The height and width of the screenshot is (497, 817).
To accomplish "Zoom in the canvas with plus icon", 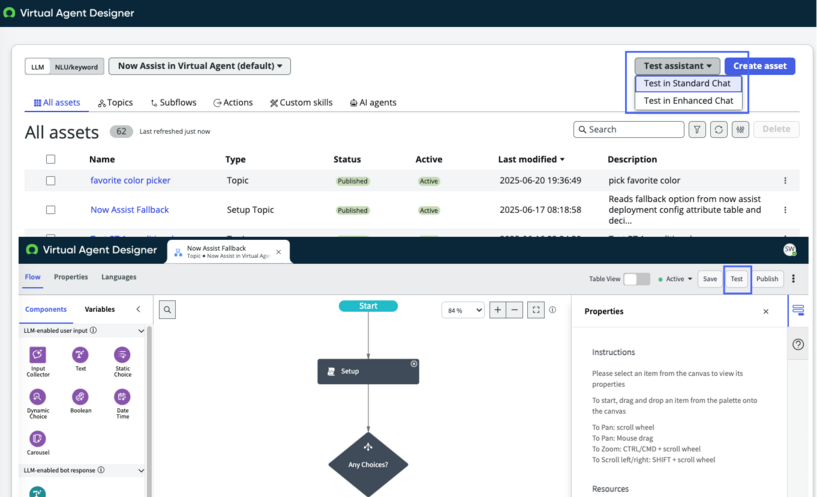I will click(498, 310).
